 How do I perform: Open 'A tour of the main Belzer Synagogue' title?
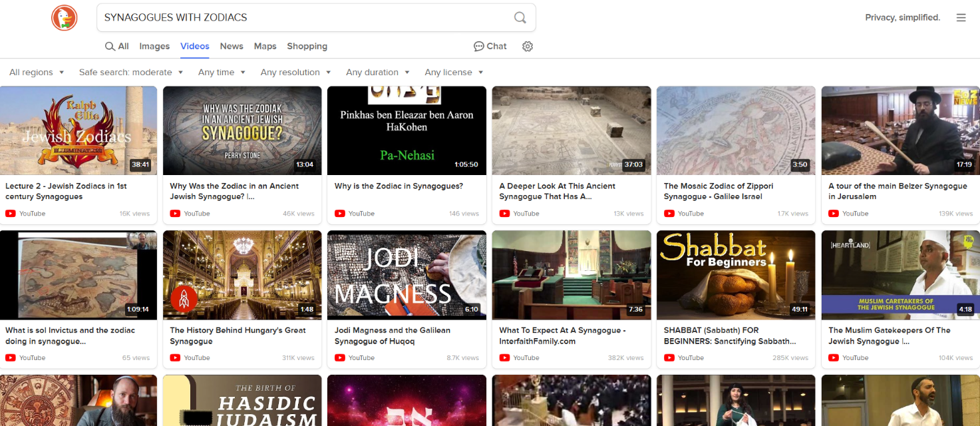click(x=898, y=192)
